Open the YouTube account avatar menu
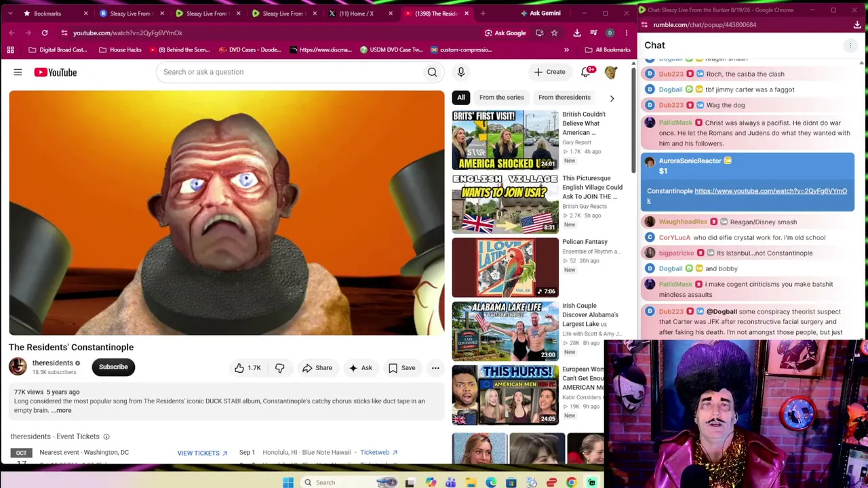The height and width of the screenshot is (488, 868). [x=611, y=72]
